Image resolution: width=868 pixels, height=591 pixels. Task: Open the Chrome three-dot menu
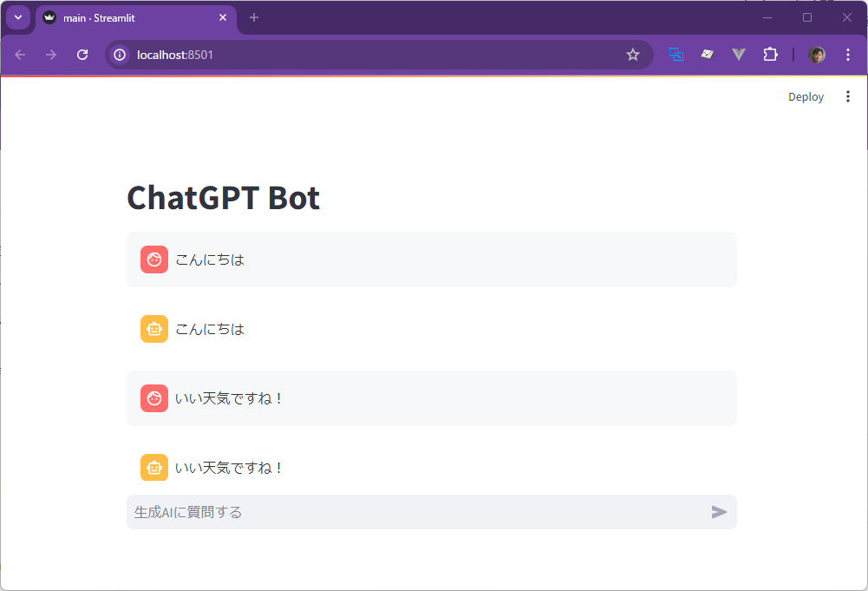[x=847, y=55]
